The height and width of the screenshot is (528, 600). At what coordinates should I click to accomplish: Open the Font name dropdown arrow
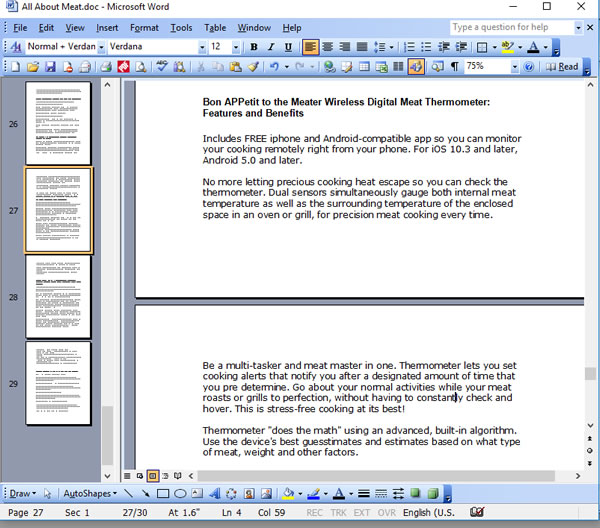[x=202, y=47]
